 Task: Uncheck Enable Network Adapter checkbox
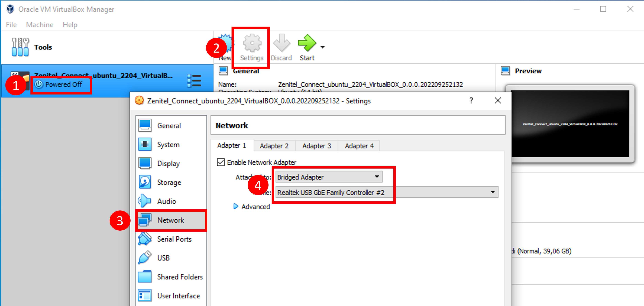point(221,162)
